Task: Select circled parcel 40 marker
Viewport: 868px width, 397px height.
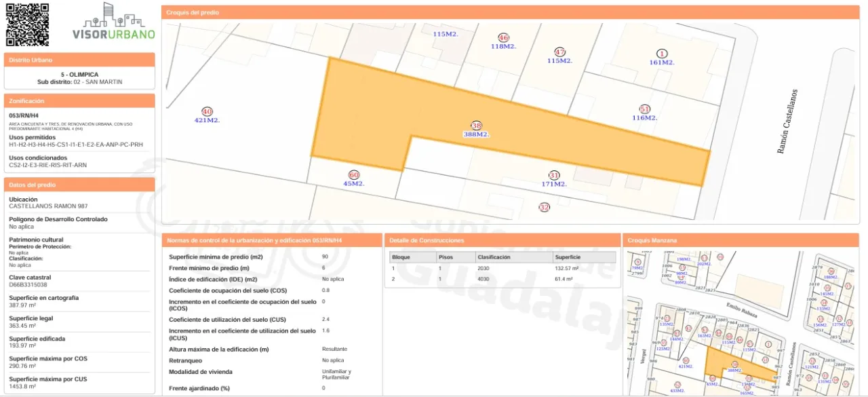Action: [x=208, y=111]
